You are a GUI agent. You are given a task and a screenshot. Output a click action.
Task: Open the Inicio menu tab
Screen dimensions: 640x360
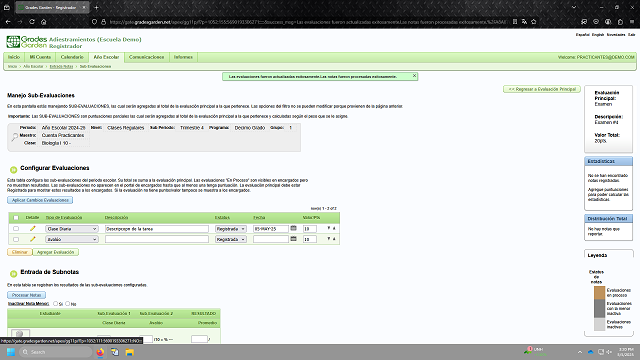[14, 57]
